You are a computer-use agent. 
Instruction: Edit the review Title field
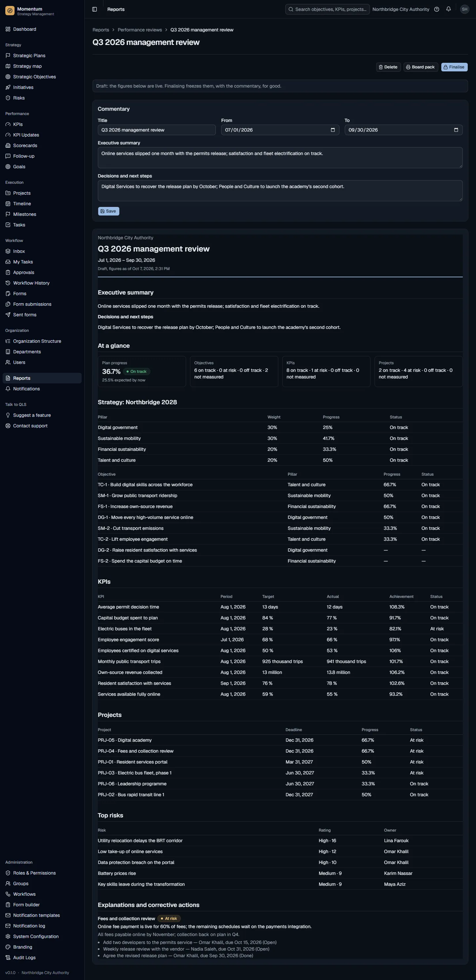click(x=157, y=130)
